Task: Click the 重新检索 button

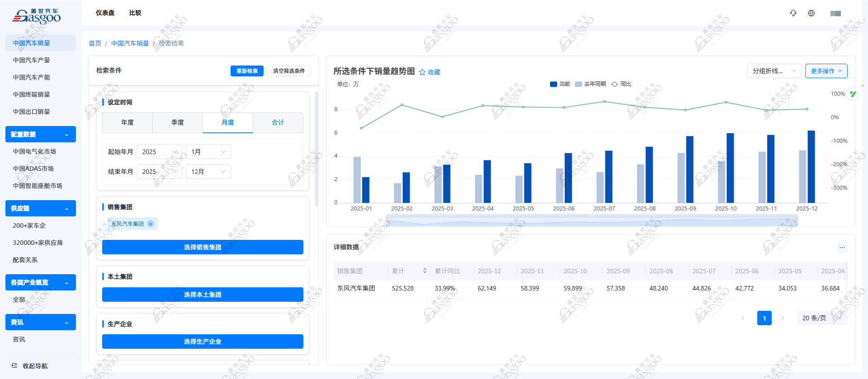Action: 247,71
